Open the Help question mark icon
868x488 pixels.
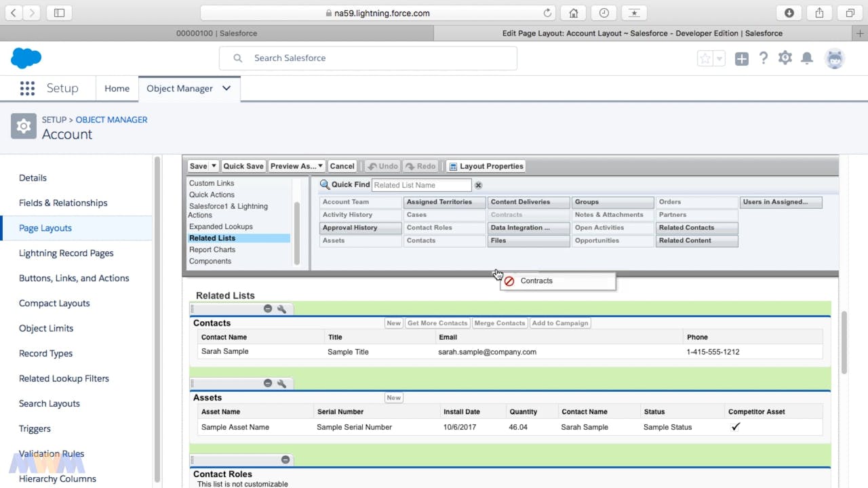click(x=764, y=58)
